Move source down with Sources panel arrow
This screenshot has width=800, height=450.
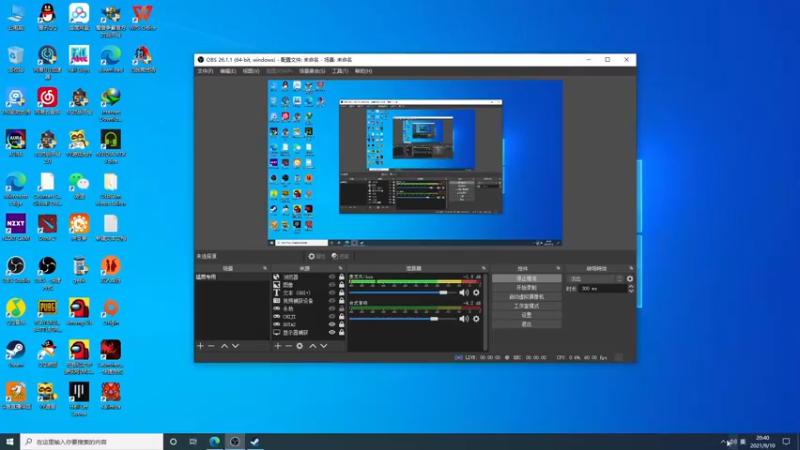click(323, 346)
